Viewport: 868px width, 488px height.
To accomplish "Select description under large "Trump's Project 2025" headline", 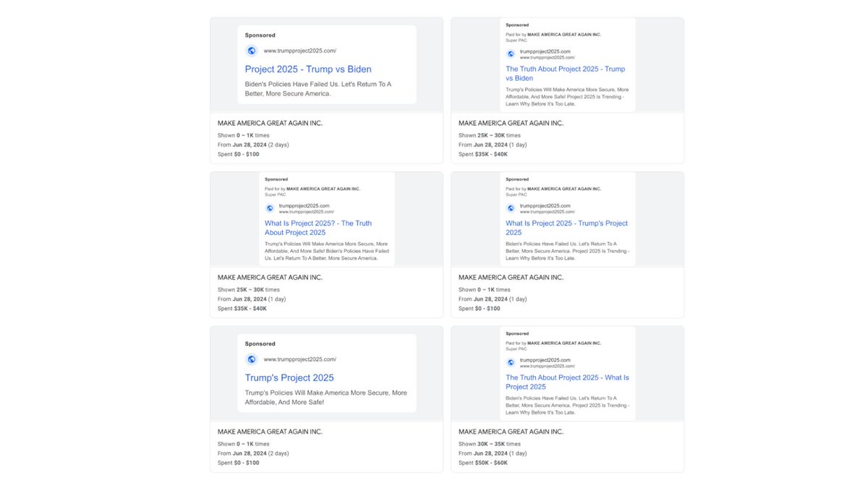I will point(325,398).
